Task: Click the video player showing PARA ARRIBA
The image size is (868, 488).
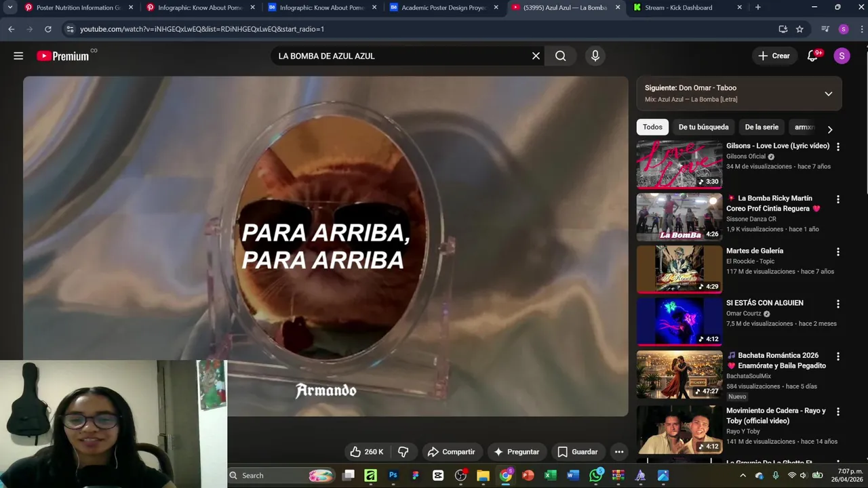Action: point(325,246)
